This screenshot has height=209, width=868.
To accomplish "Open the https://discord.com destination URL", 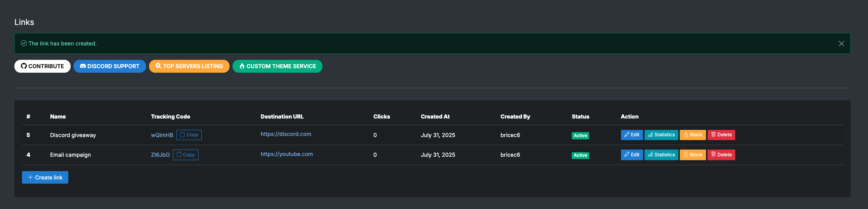I will [x=286, y=134].
